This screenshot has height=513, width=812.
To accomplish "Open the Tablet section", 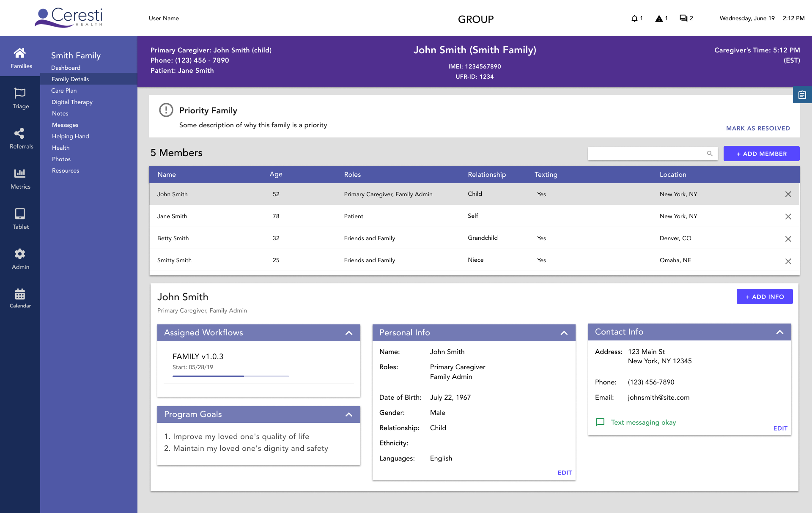I will point(20,218).
